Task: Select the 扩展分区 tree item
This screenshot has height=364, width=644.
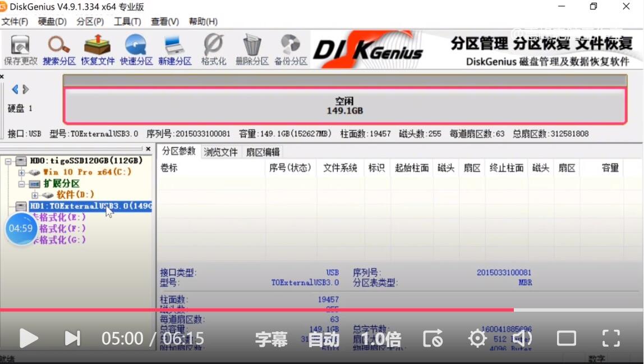Action: pyautogui.click(x=62, y=184)
